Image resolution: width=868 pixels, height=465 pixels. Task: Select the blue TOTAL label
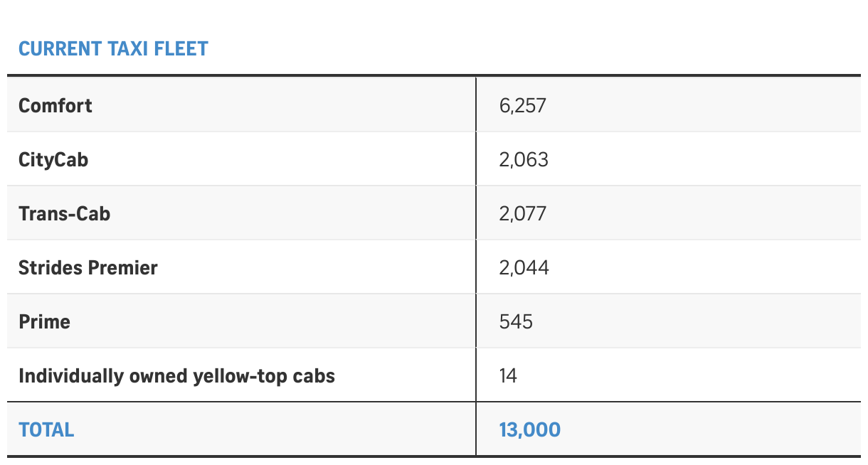tap(46, 430)
